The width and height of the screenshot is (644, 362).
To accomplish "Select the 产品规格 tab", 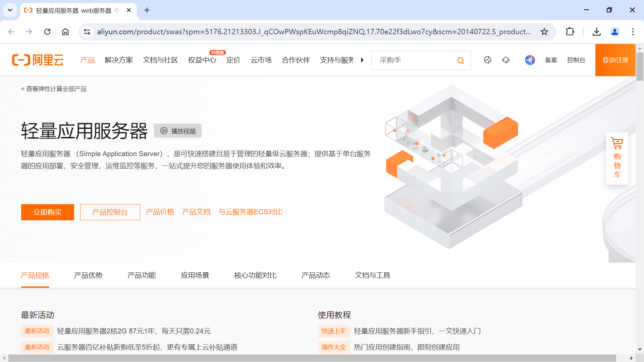I will pos(35,275).
